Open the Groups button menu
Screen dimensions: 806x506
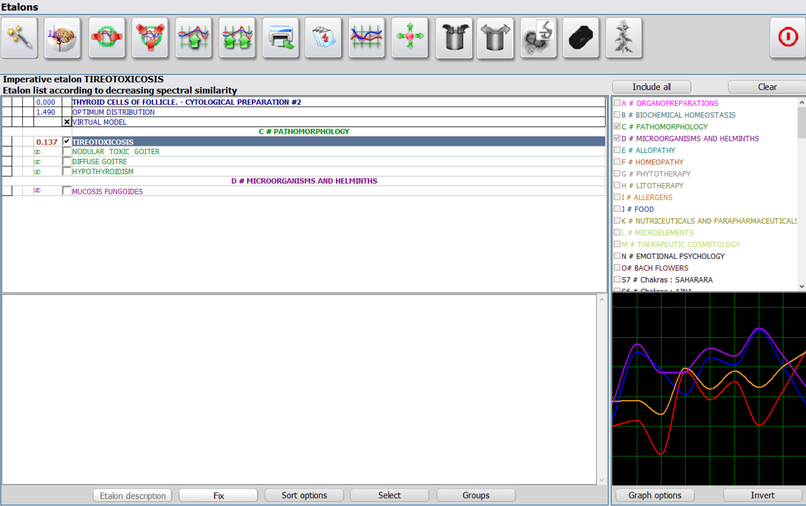(x=475, y=495)
